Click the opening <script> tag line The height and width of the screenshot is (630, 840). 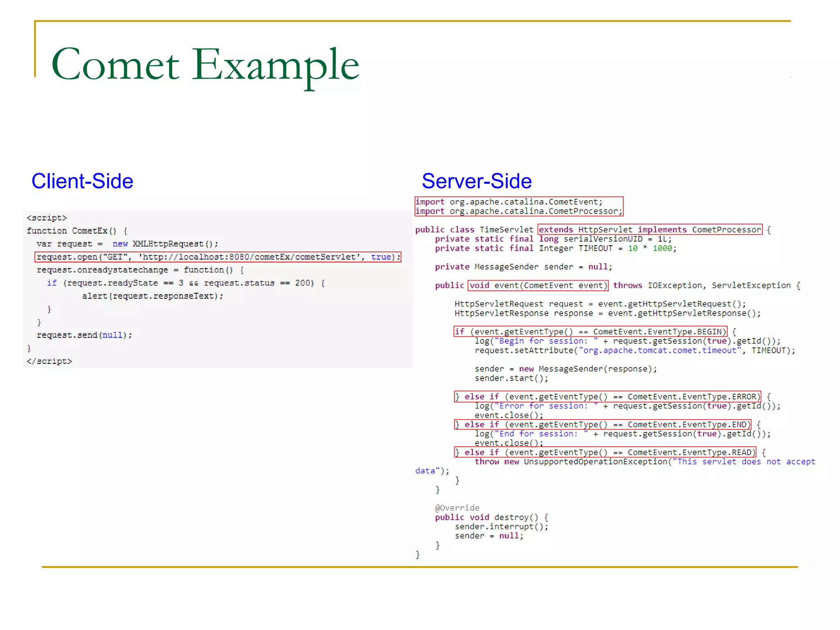[x=47, y=218]
